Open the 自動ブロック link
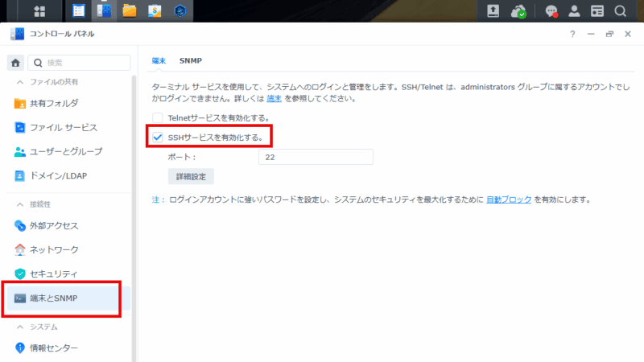The width and height of the screenshot is (644, 362). tap(509, 200)
